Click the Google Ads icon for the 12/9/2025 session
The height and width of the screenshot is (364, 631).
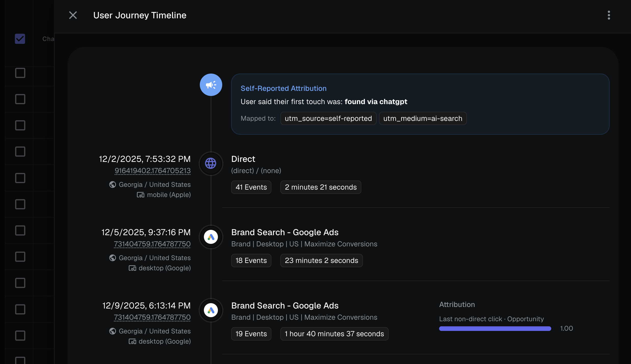click(x=211, y=310)
